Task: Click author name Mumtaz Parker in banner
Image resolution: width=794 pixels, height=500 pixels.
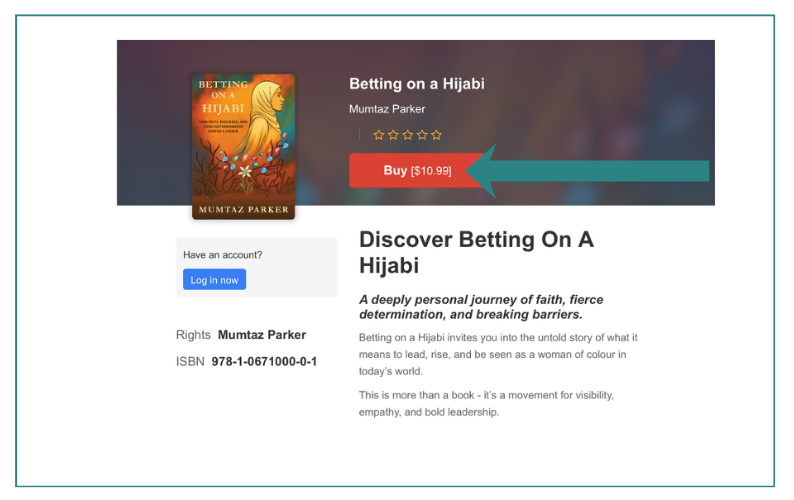Action: point(387,109)
